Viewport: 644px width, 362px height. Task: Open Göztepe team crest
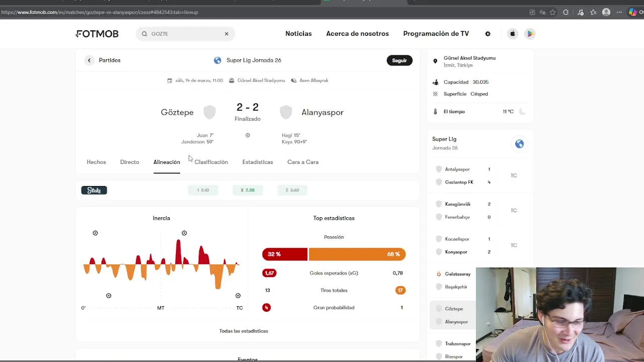[x=209, y=112]
